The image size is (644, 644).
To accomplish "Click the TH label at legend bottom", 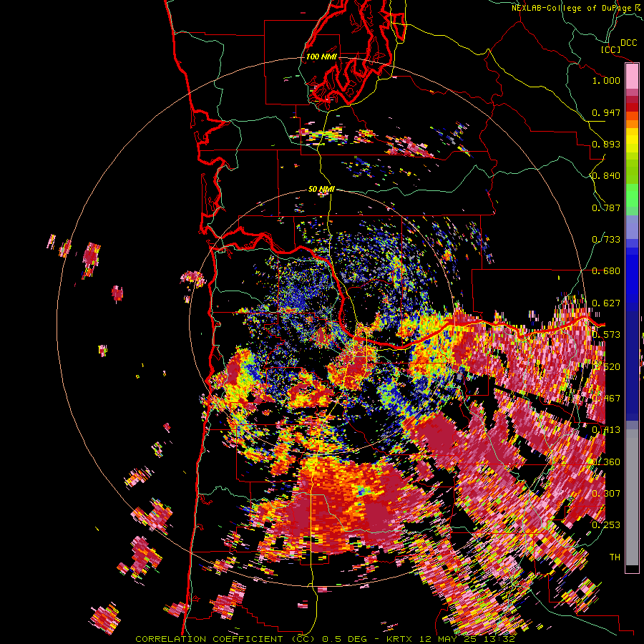I will (x=615, y=557).
